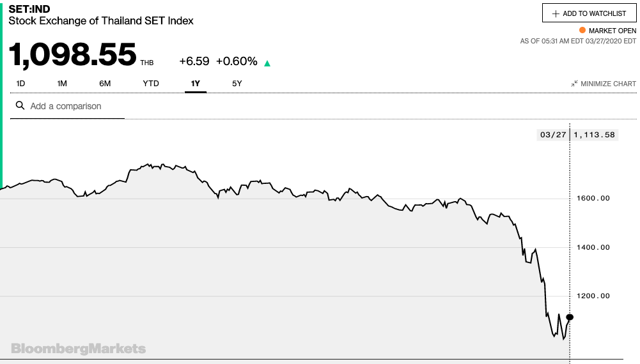Select the 1Y time range tab
Screen dimensions: 640x364
coord(196,84)
